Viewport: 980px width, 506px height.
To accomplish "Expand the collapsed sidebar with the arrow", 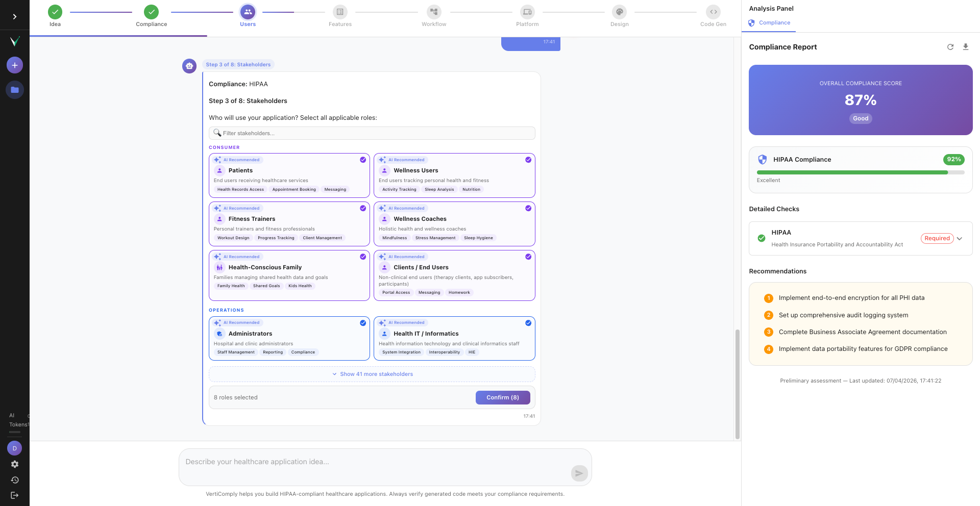I will (x=14, y=15).
